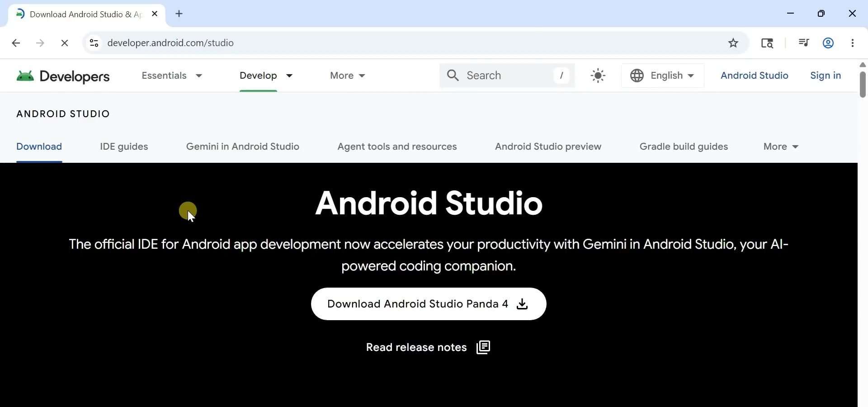Open a new browser tab with plus icon
This screenshot has height=407, width=868.
point(179,14)
